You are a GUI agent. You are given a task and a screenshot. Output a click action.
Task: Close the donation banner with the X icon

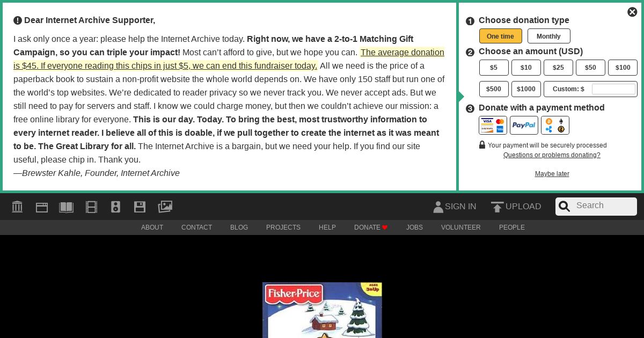(x=632, y=12)
